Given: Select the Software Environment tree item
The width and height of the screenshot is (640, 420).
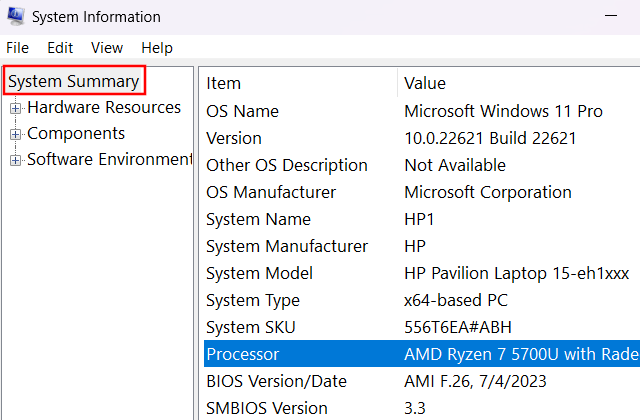Looking at the screenshot, I should tap(109, 159).
